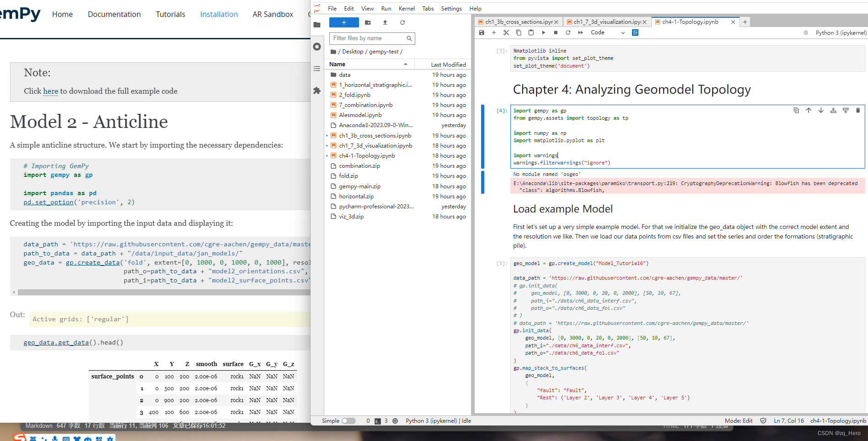The width and height of the screenshot is (868, 441).
Task: Select the Python 3 (ipykernel) kernel name
Action: pos(841,32)
